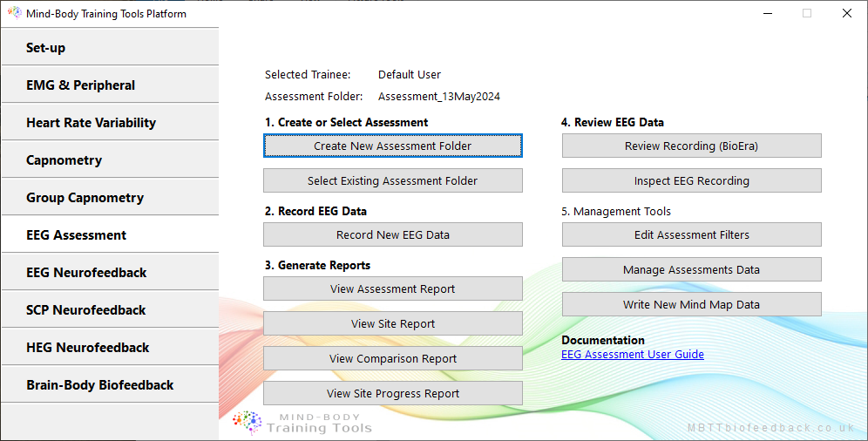Open EEG Neurofeedback section

click(x=110, y=272)
